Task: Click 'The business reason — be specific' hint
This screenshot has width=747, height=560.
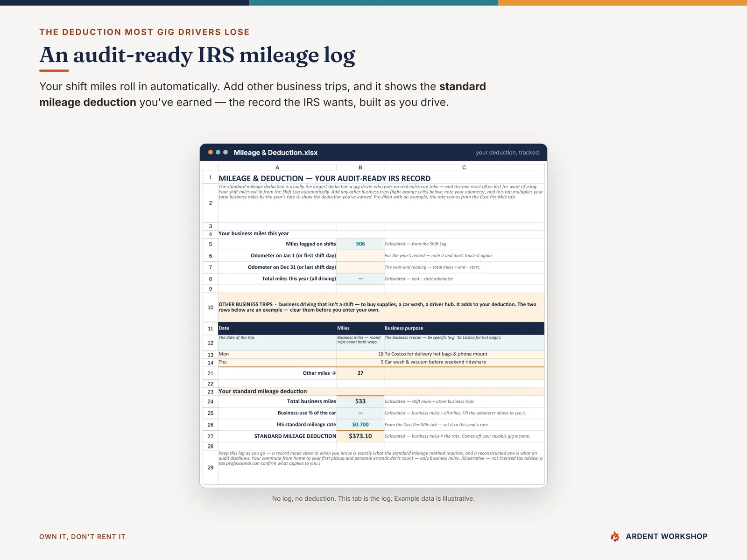Action: point(443,337)
